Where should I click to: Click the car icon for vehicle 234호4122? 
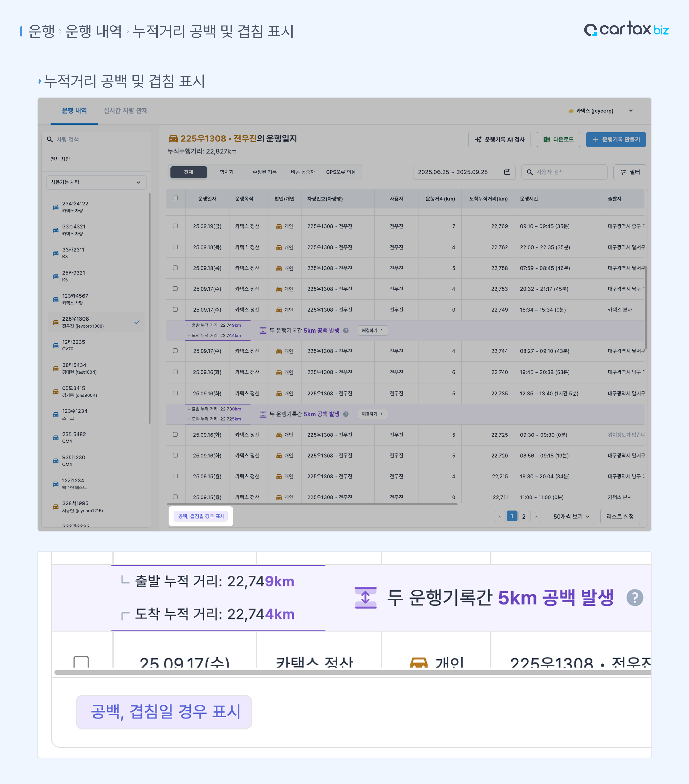(56, 207)
